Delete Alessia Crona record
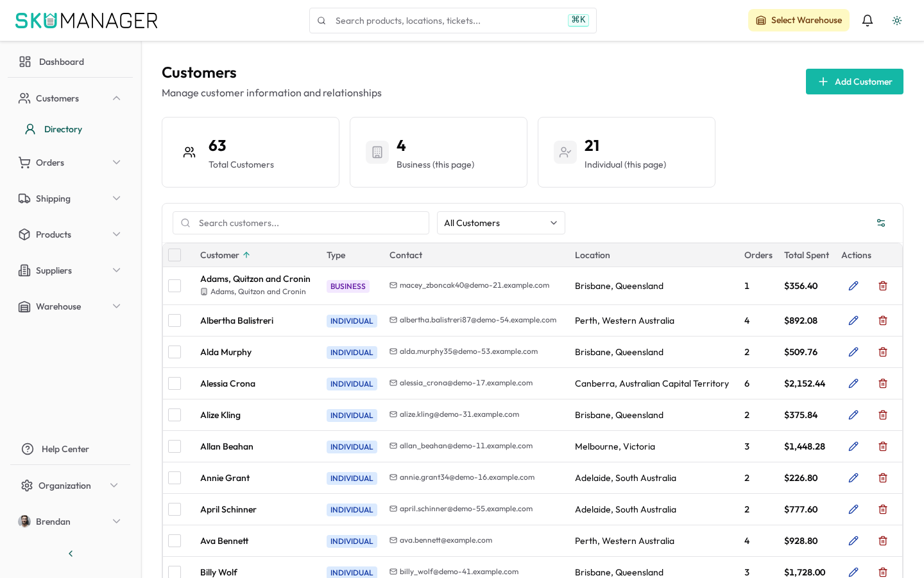 coord(883,383)
